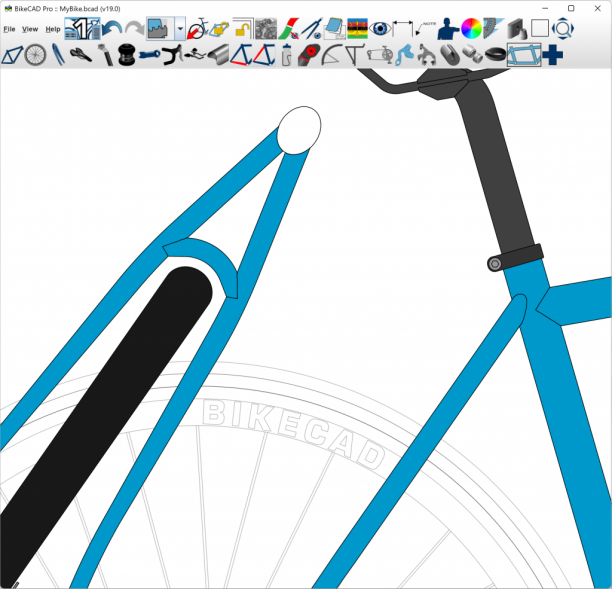Open the blue frame geometry icon
The height and width of the screenshot is (589, 612).
pyautogui.click(x=12, y=55)
